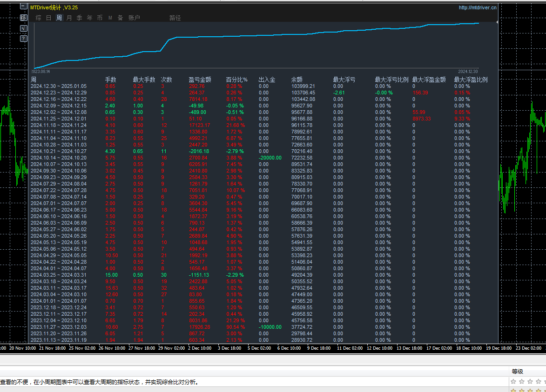Open the 备 notes tab
This screenshot has height=392, width=546.
(121, 18)
